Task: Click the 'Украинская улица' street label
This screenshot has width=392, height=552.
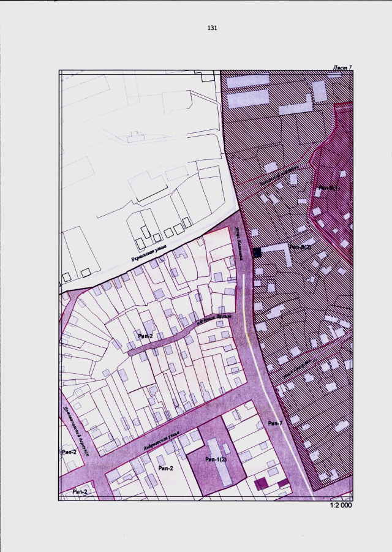Action: coord(149,253)
